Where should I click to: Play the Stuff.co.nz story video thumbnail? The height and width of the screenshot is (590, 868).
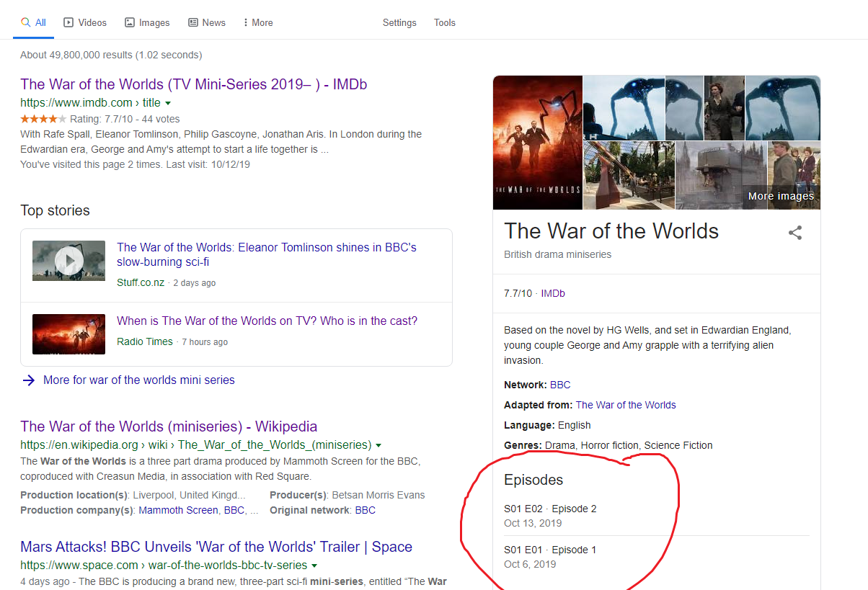(69, 261)
